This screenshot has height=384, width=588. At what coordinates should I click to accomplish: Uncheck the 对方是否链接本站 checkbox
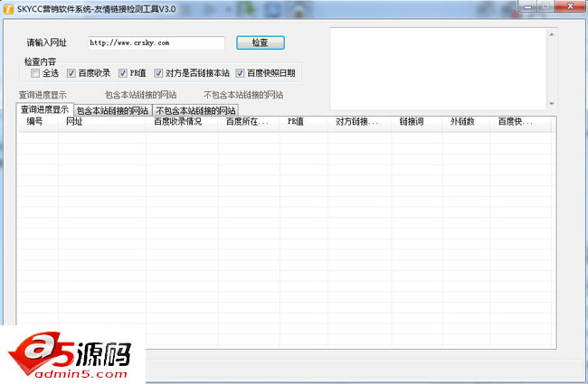(158, 73)
